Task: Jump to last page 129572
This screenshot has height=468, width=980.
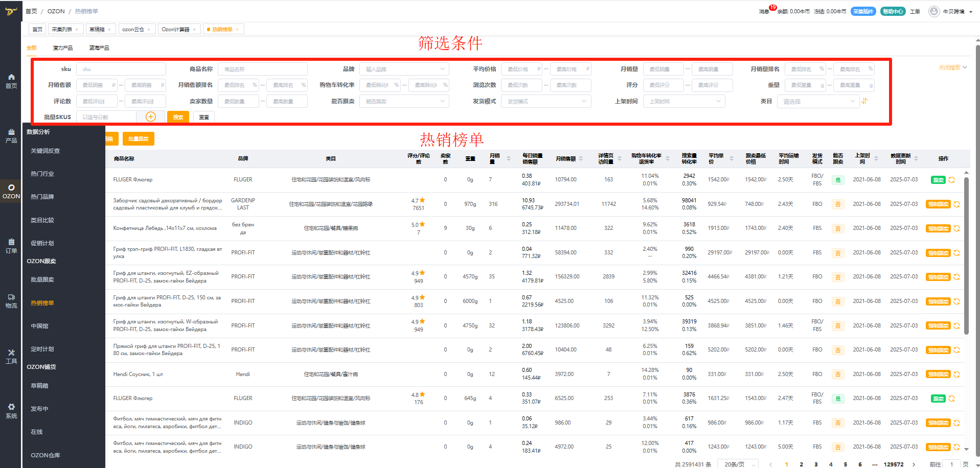Action: [894, 464]
